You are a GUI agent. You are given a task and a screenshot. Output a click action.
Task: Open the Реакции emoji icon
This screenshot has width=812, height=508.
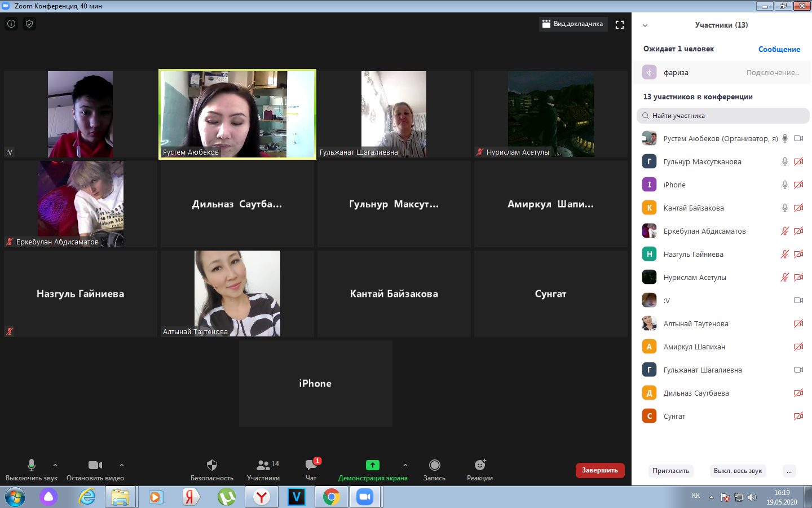tap(480, 465)
